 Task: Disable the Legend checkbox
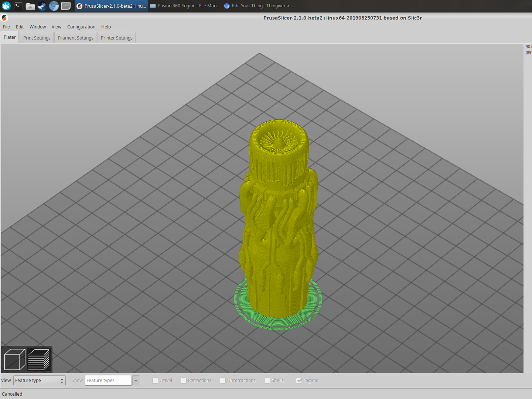(x=299, y=380)
